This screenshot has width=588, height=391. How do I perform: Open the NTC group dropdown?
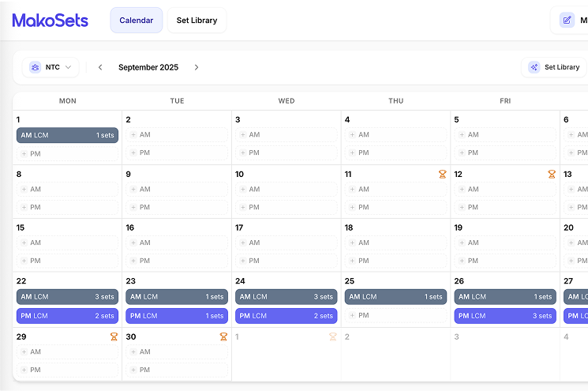51,68
